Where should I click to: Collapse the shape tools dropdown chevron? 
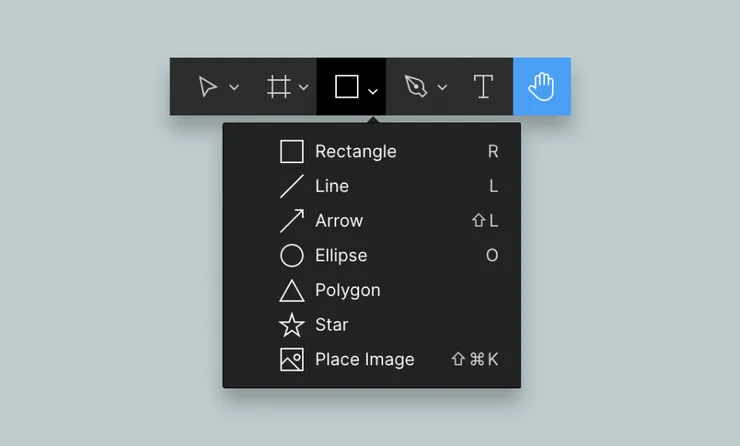[x=372, y=90]
